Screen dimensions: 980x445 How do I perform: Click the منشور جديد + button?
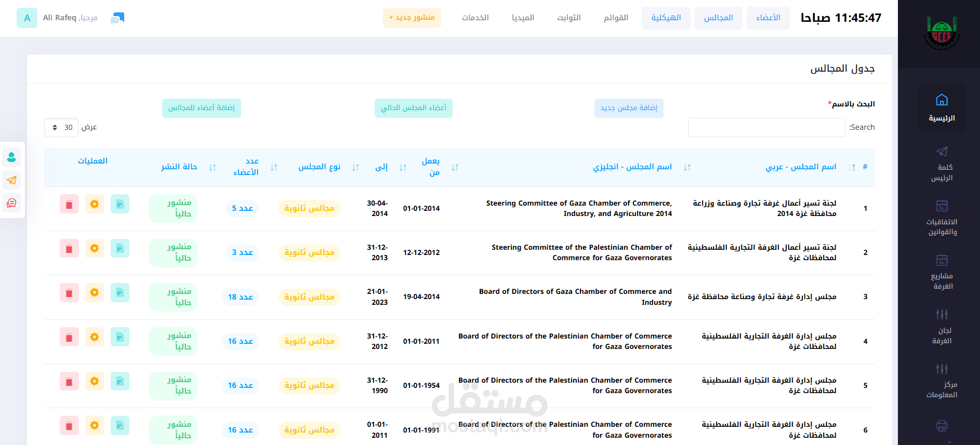tap(412, 18)
